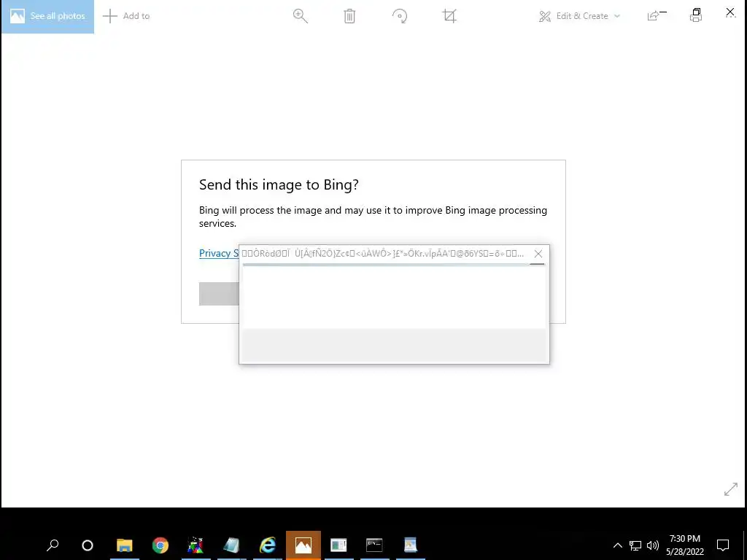Click the Zoom magnifier icon
The width and height of the screenshot is (747, 560).
(300, 16)
